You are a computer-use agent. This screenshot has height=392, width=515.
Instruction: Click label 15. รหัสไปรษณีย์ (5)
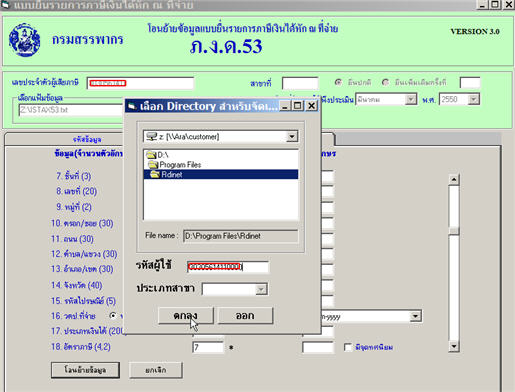pos(83,301)
